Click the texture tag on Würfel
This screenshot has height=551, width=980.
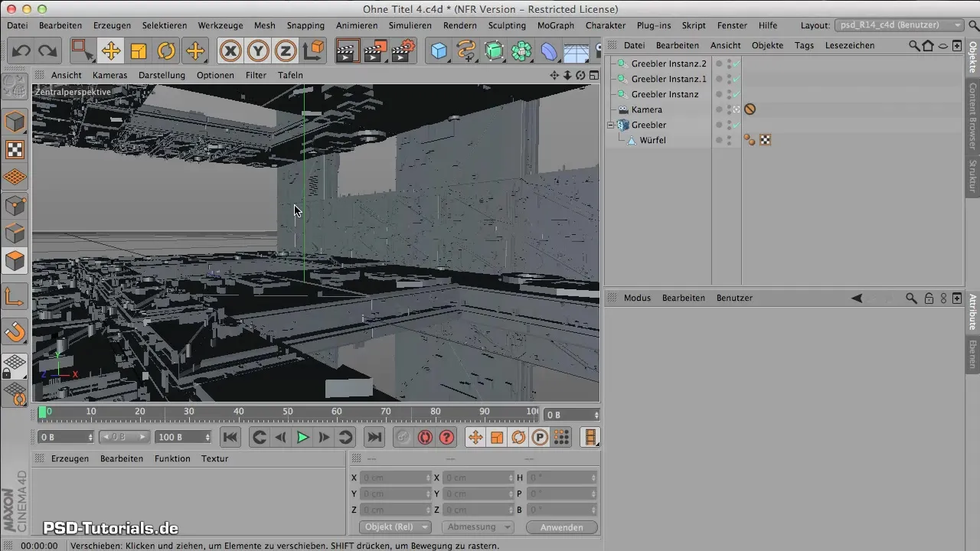(x=765, y=140)
